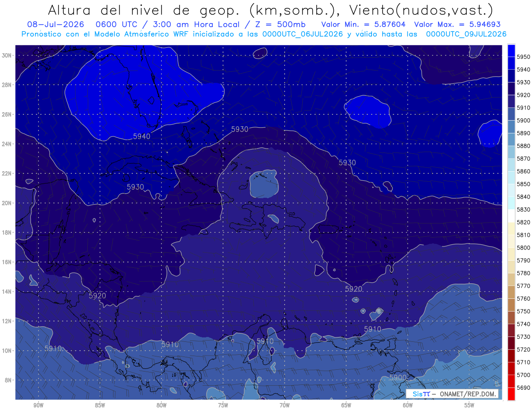Click the latitude label 10N
This screenshot has height=411, width=532.
click(x=7, y=351)
